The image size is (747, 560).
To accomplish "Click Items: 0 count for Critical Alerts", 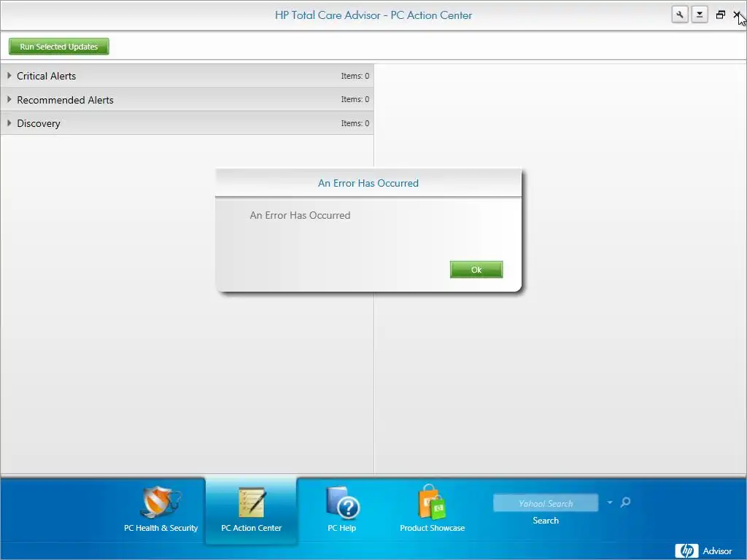I will 355,76.
